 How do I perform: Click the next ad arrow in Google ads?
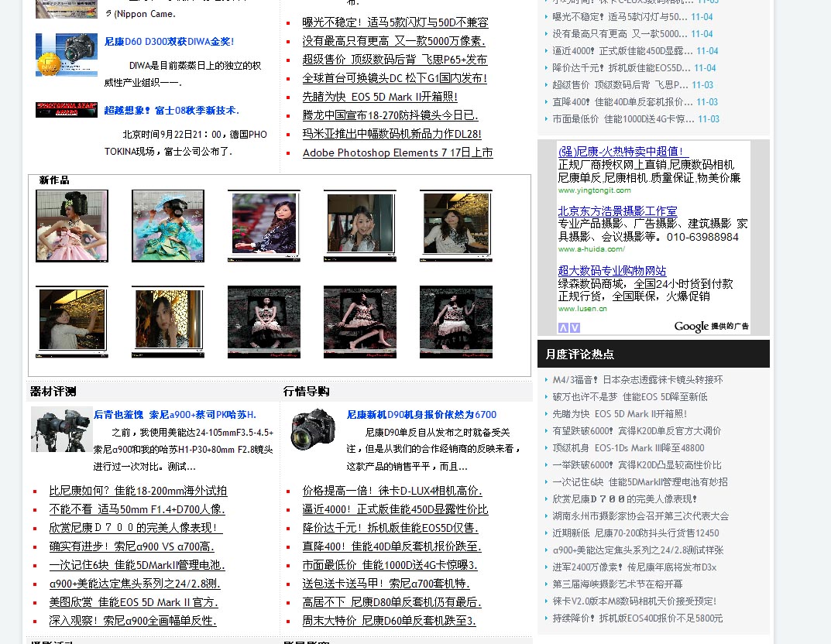coord(575,328)
